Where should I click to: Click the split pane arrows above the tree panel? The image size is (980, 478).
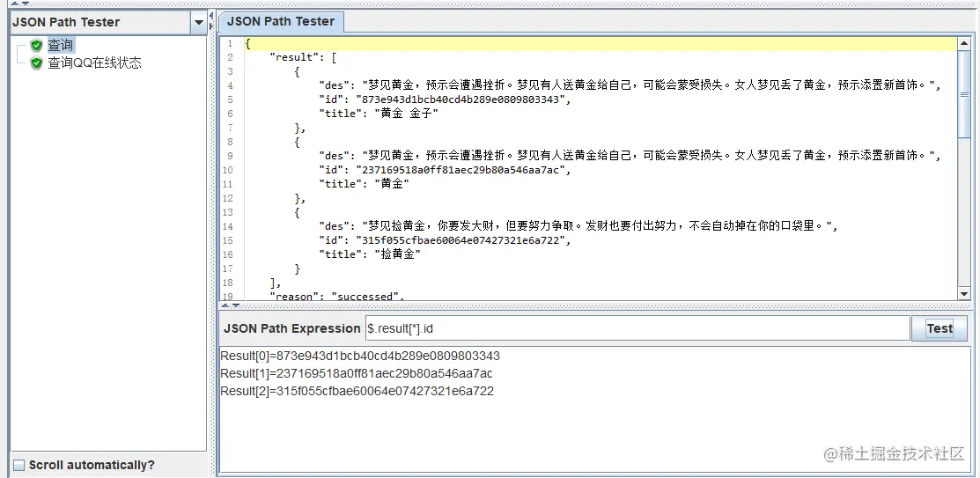click(20, 4)
